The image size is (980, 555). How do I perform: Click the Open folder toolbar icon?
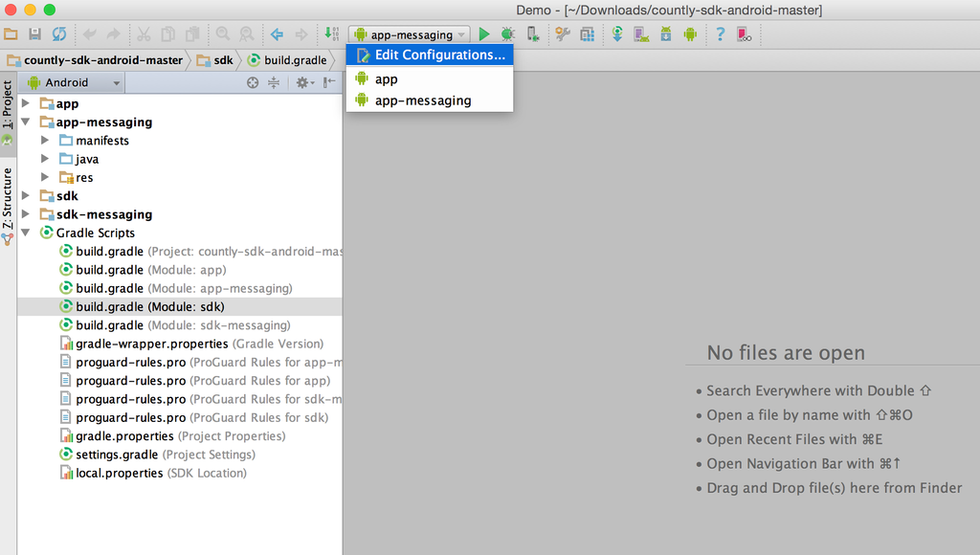[11, 34]
